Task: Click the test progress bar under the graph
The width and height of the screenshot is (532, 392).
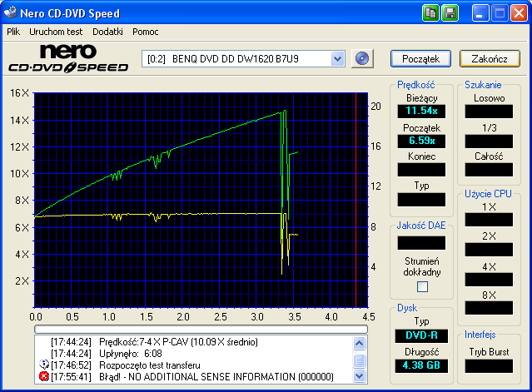Action: (201, 329)
